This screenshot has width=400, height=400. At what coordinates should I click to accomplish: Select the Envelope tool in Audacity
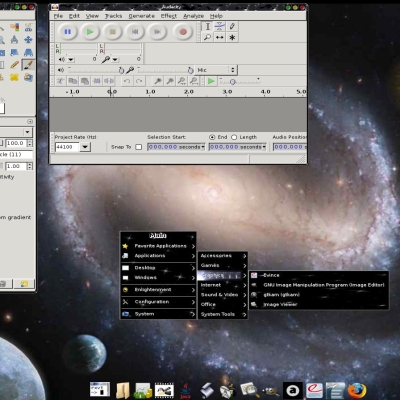[219, 26]
